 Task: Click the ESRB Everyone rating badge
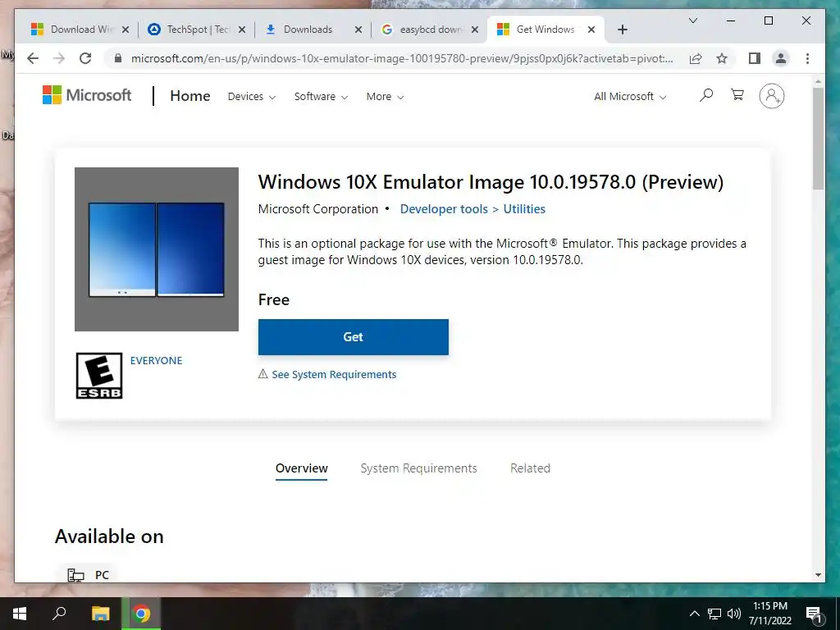pyautogui.click(x=99, y=376)
